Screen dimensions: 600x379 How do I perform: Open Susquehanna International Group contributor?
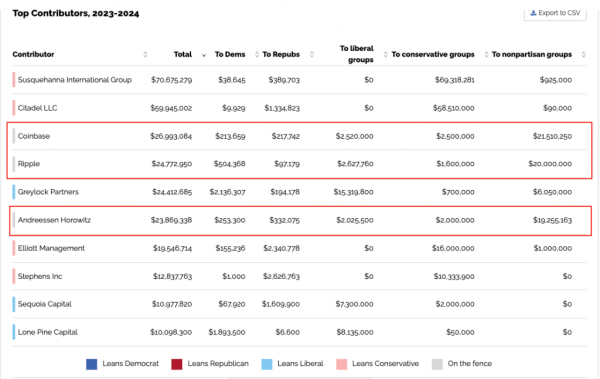pyautogui.click(x=75, y=80)
